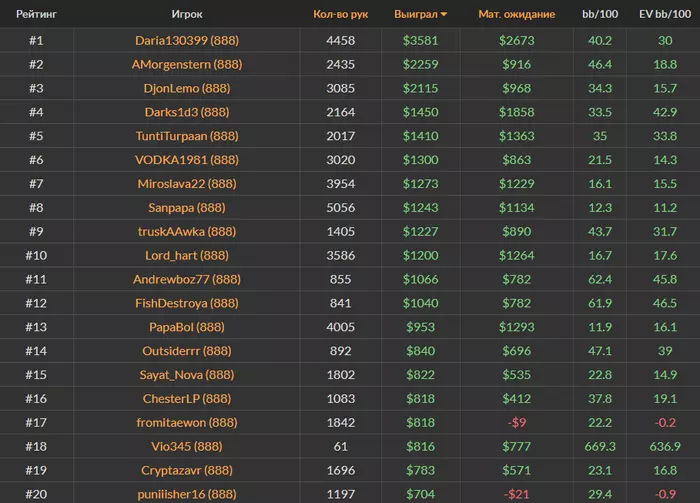Viewport: 700px width, 503px height.
Task: Open player Andrewboz77 (888) profile
Action: [187, 279]
